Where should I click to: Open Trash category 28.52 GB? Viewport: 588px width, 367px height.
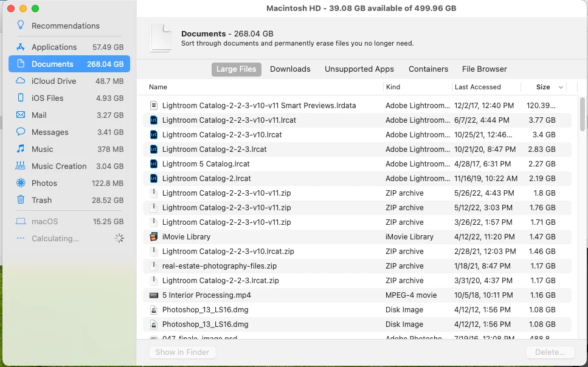[69, 200]
